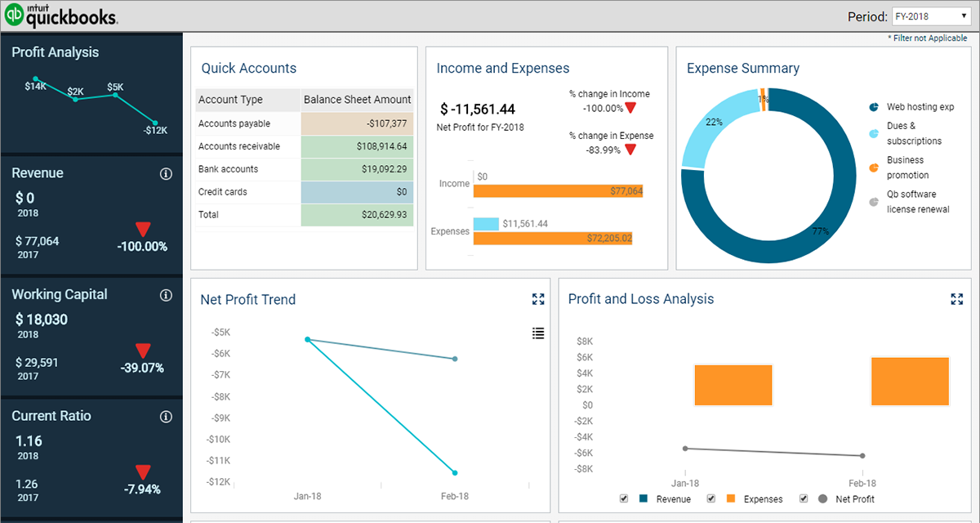Uncheck the Revenue series checkbox
Viewport: 980px width, 523px height.
tap(624, 498)
